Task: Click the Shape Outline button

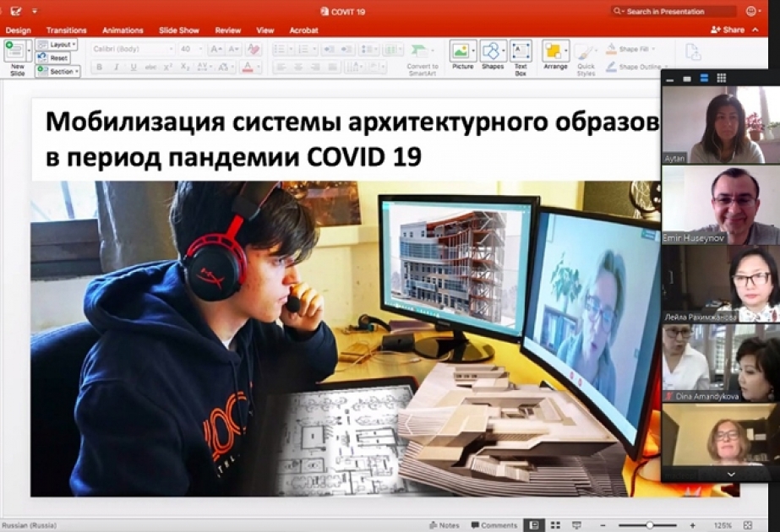Action: 634,66
